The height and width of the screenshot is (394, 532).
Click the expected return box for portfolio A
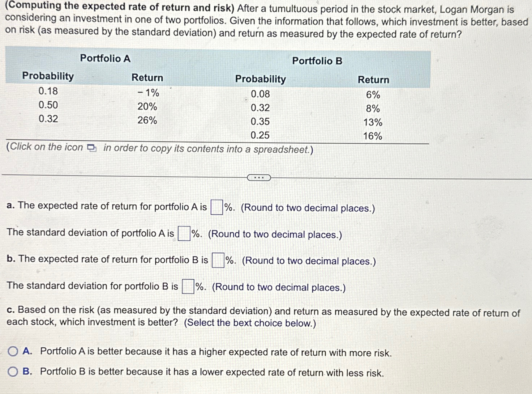[216, 206]
